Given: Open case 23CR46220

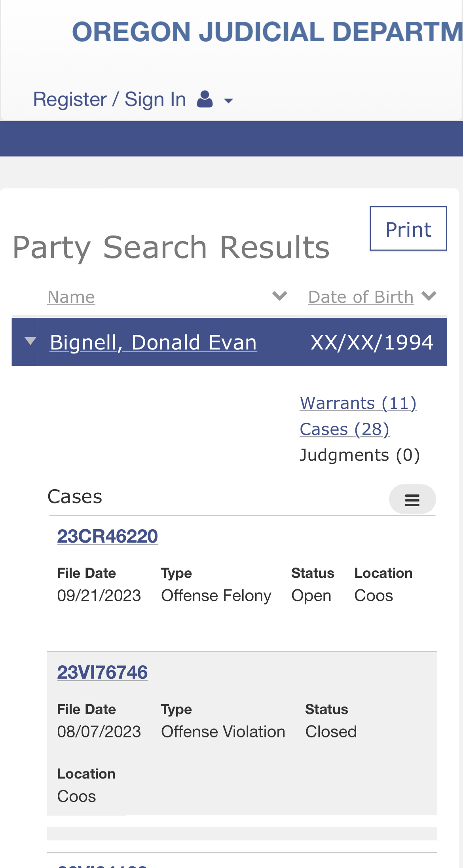Looking at the screenshot, I should coord(108,536).
